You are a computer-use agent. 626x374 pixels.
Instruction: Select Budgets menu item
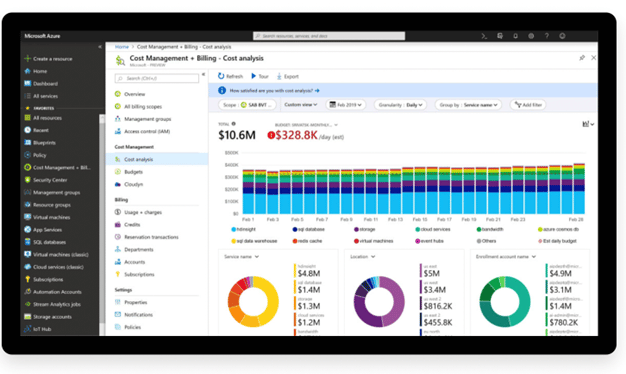point(129,172)
